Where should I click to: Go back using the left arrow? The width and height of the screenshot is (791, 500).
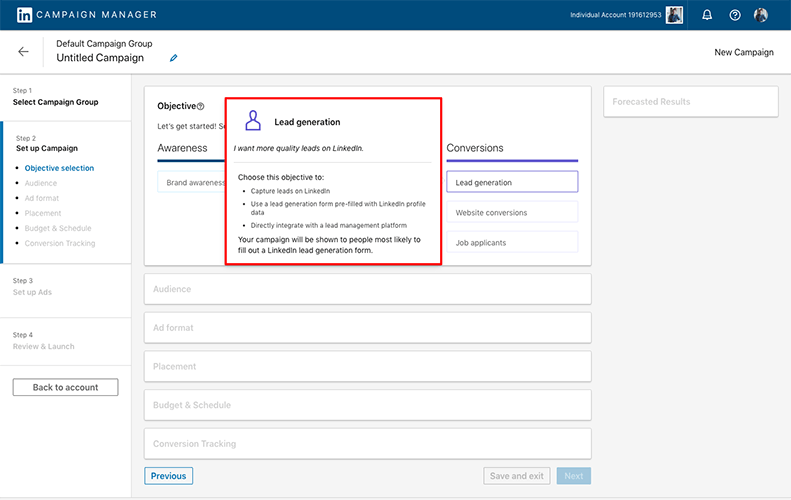click(23, 51)
